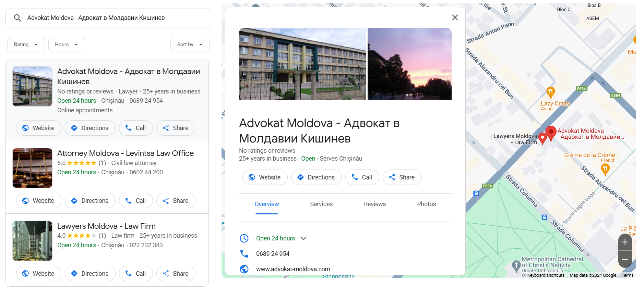Edit the Advokat Moldova search query field
The height and width of the screenshot is (287, 644).
(108, 18)
